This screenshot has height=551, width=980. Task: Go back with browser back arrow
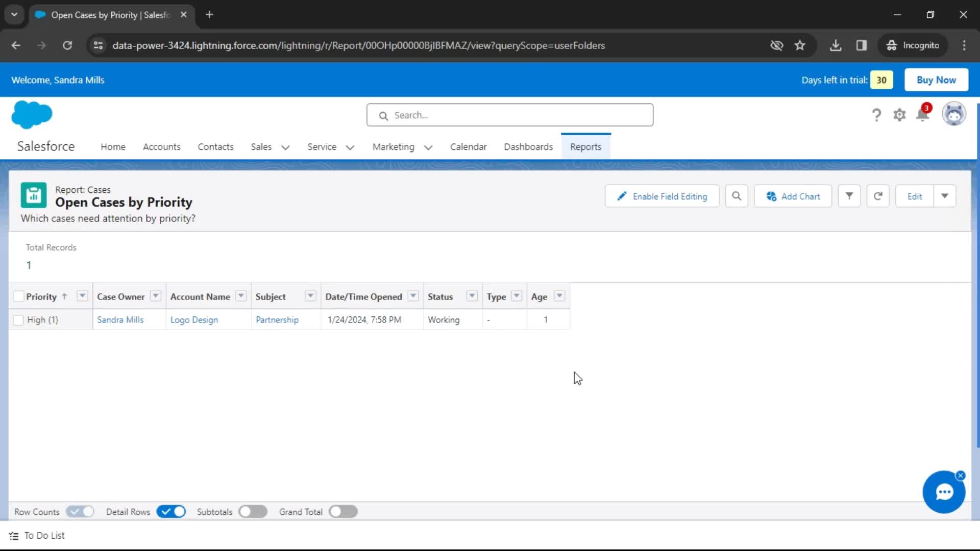point(16,45)
